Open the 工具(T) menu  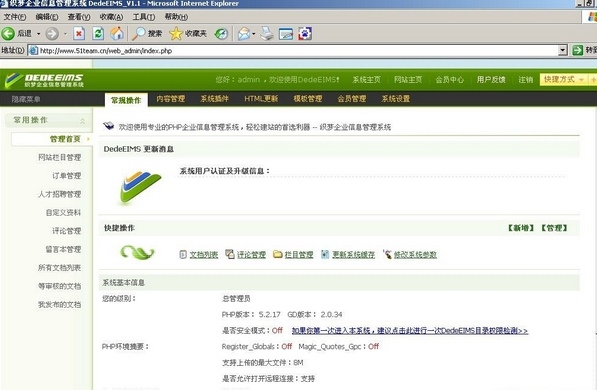(x=144, y=17)
